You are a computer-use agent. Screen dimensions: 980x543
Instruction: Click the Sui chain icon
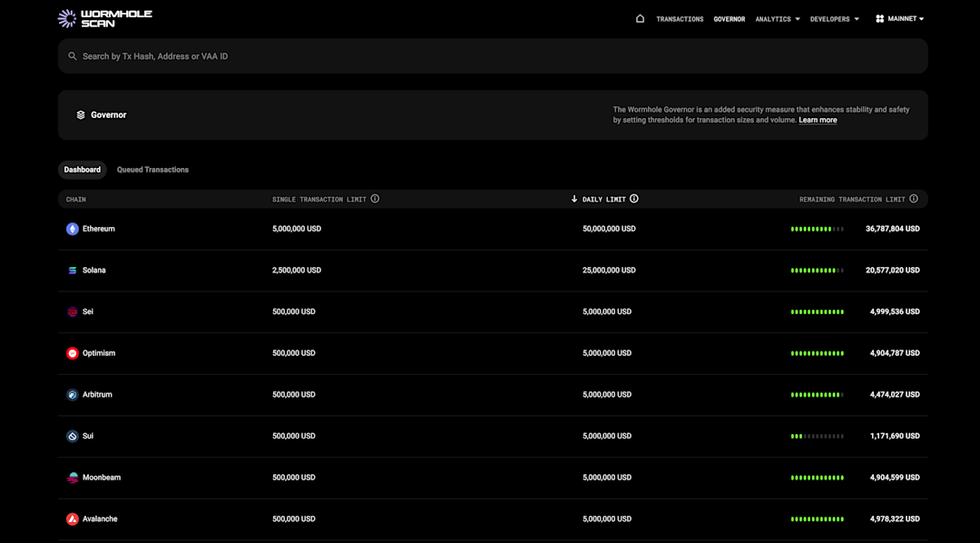(73, 436)
